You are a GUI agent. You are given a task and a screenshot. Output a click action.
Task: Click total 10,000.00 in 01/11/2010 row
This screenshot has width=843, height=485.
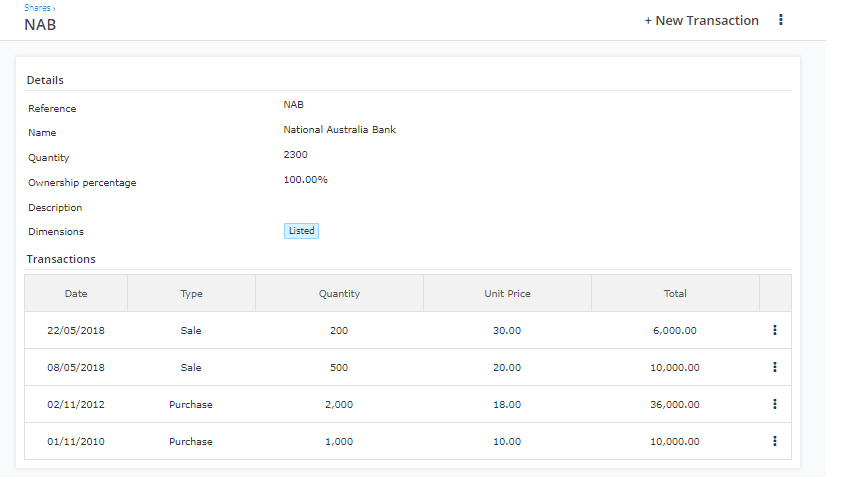tap(675, 442)
